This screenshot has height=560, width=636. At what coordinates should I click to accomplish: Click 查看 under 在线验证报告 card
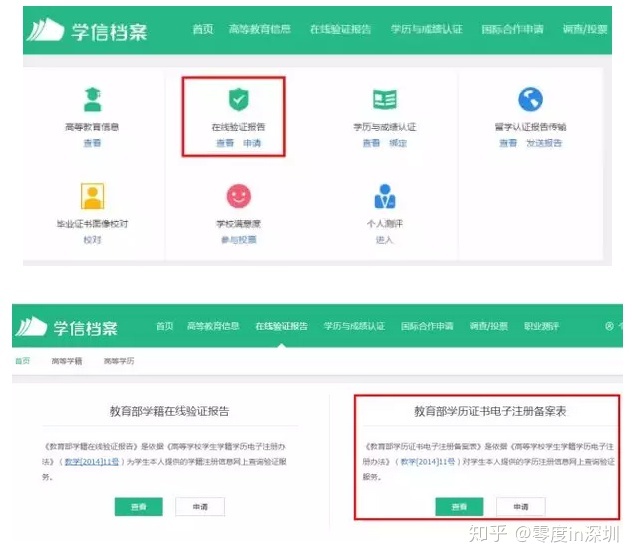(225, 143)
